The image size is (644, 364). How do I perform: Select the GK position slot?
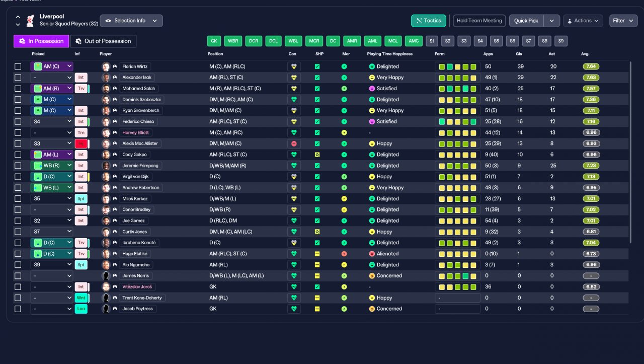tap(214, 41)
